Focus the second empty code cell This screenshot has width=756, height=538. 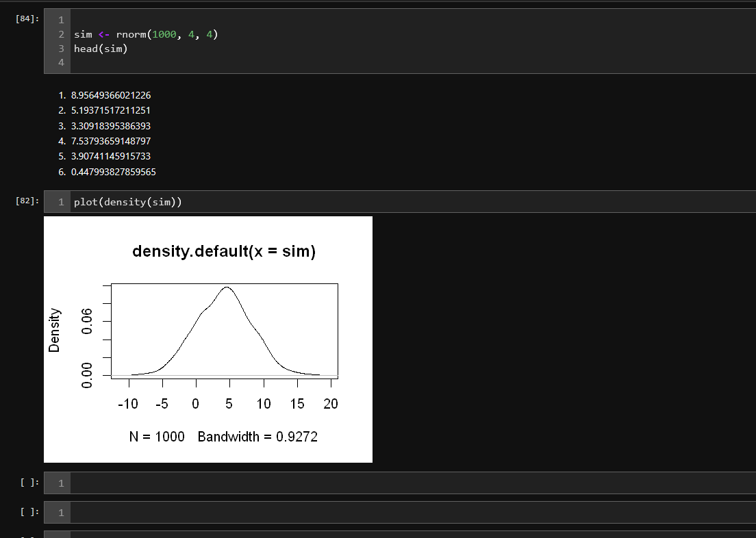click(x=400, y=512)
